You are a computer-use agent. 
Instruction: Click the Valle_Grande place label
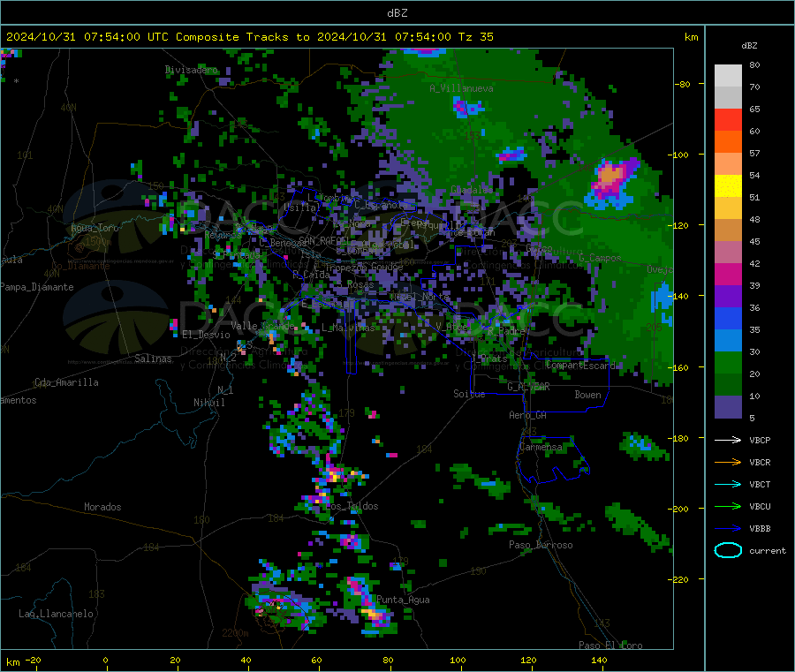coord(262,325)
